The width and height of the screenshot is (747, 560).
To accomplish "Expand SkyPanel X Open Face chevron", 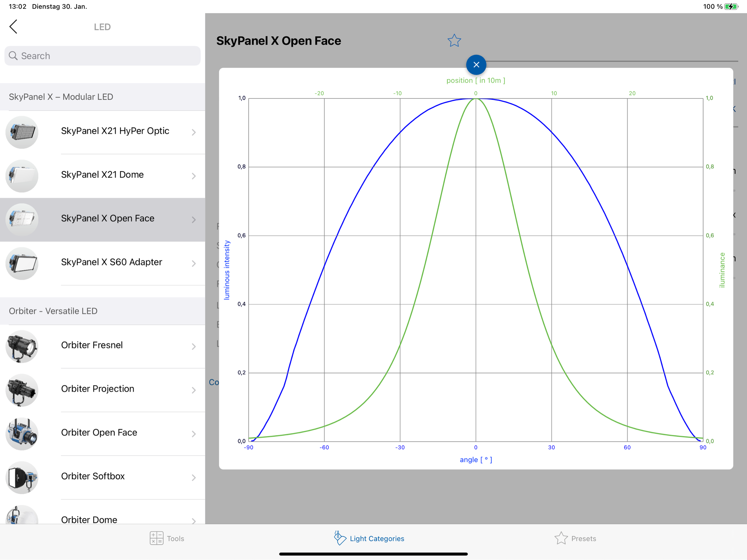I will (194, 220).
